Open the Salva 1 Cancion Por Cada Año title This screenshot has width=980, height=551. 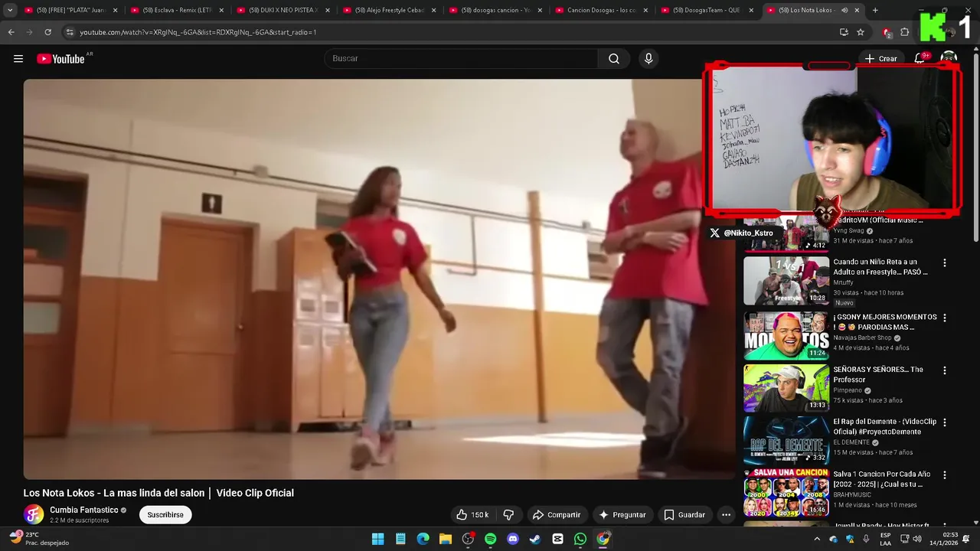882,479
